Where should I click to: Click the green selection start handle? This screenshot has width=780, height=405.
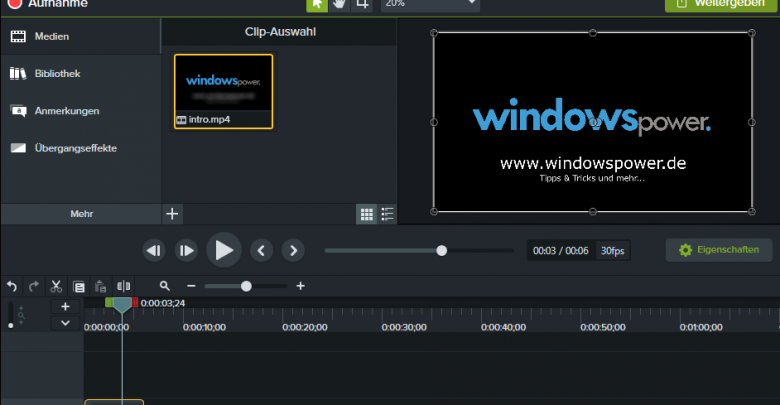pos(109,302)
